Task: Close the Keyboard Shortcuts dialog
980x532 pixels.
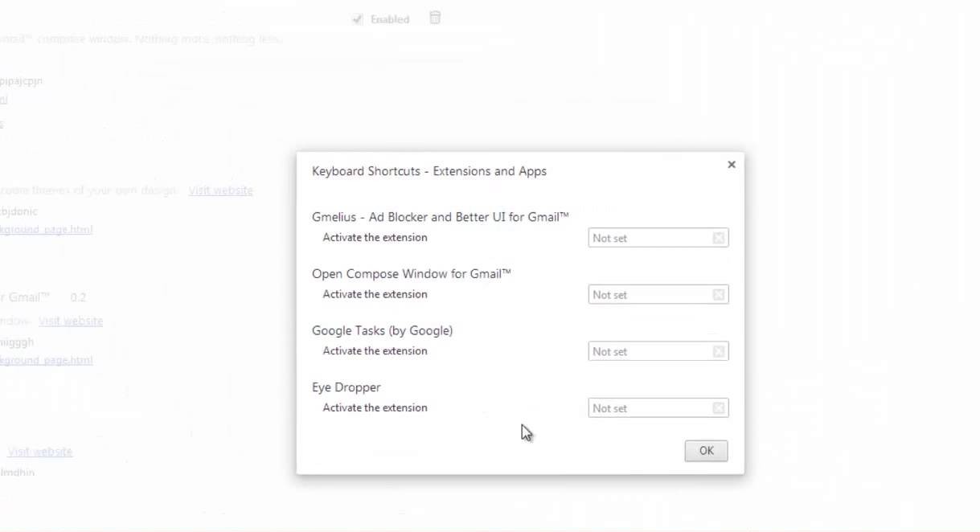Action: tap(732, 164)
